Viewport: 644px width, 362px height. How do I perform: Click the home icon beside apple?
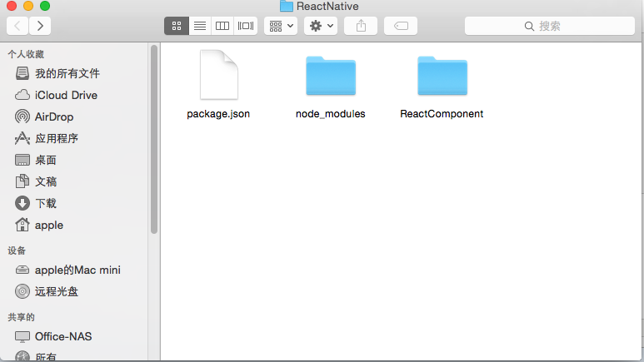22,225
